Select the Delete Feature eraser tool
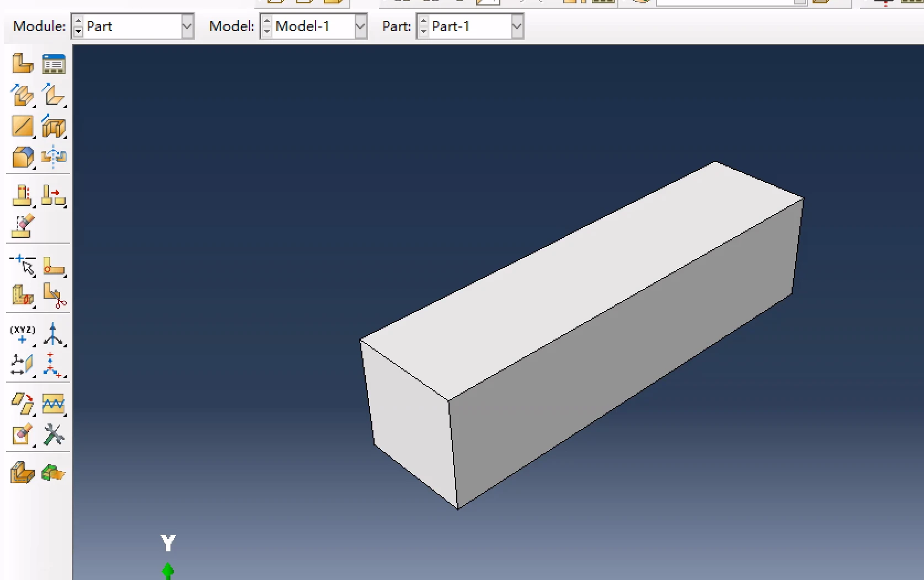Viewport: 924px width, 580px height. click(x=23, y=226)
